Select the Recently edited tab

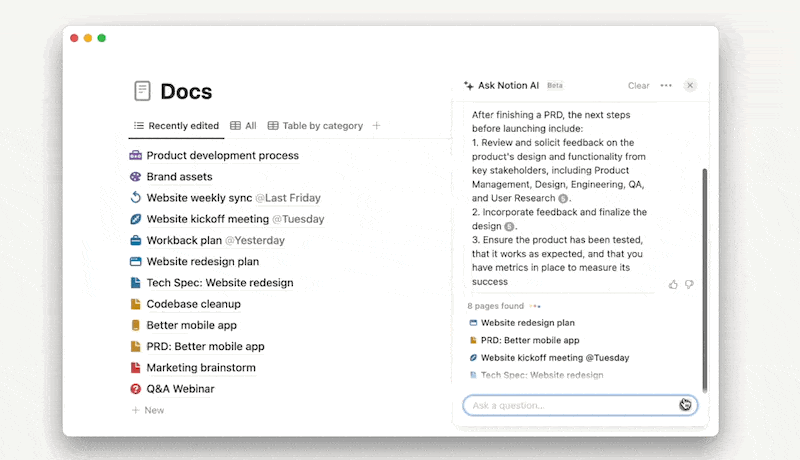click(x=176, y=126)
